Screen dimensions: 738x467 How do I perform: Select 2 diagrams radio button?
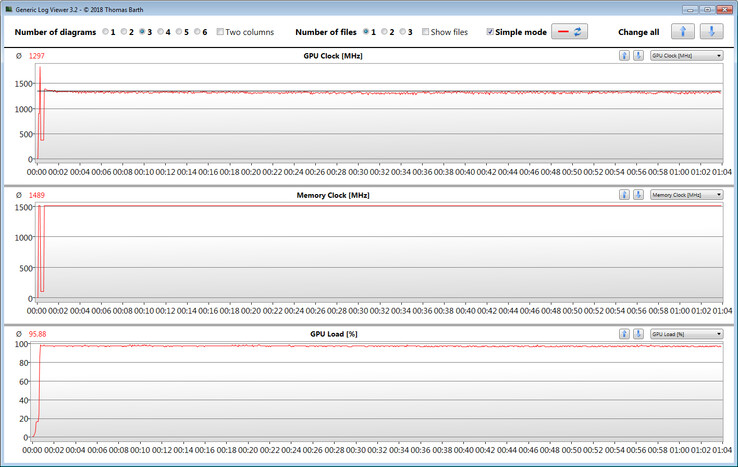[x=124, y=32]
